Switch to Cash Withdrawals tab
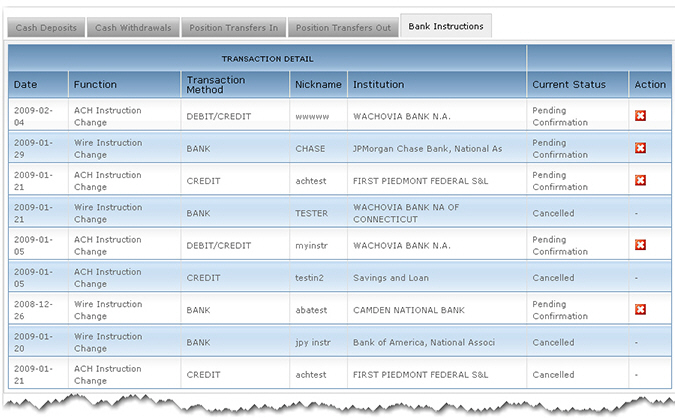This screenshot has width=675, height=418. coord(133,27)
